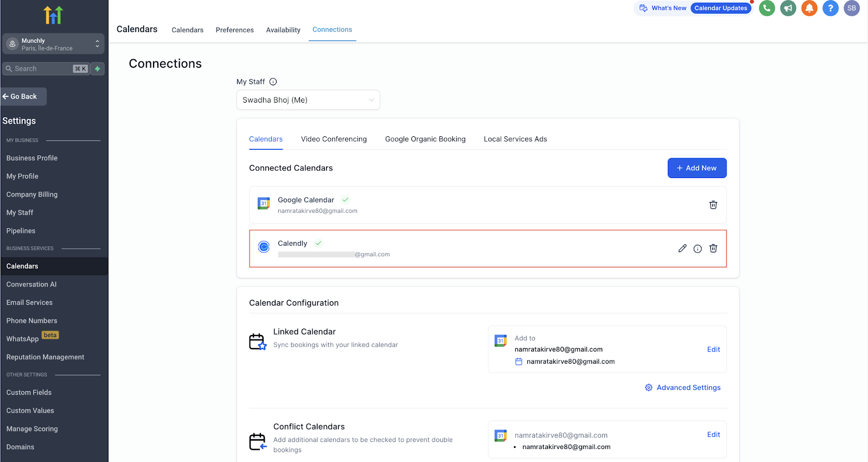Click the lightning bolt quick actions icon

[98, 69]
